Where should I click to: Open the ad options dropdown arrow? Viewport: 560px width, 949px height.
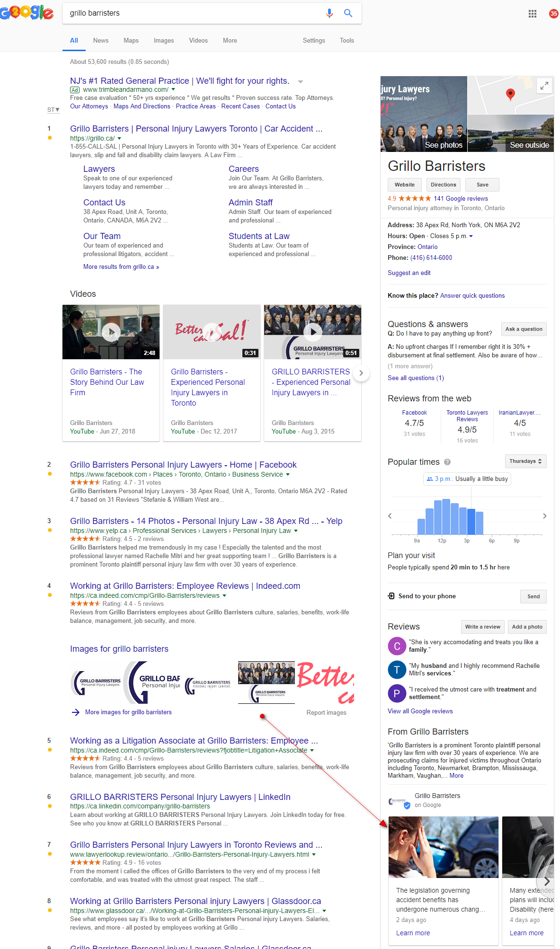click(x=300, y=82)
